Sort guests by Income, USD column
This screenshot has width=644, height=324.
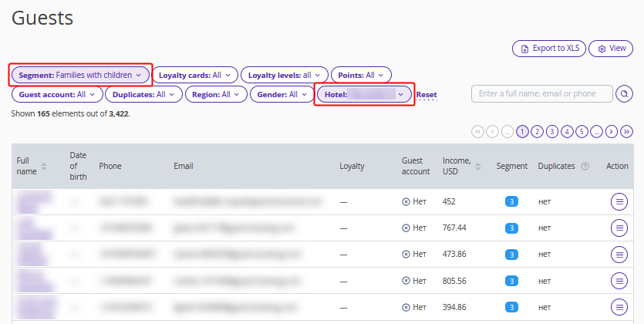[479, 166]
